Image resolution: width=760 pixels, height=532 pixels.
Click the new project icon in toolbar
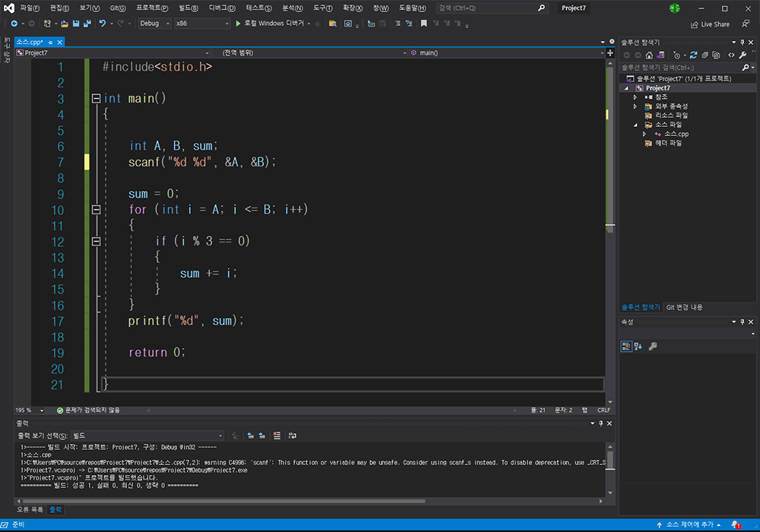coord(47,24)
